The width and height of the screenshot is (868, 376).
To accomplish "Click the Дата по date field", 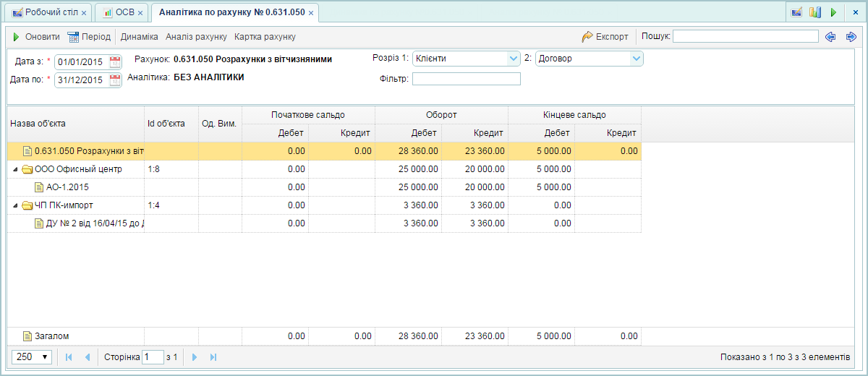I will pos(82,80).
